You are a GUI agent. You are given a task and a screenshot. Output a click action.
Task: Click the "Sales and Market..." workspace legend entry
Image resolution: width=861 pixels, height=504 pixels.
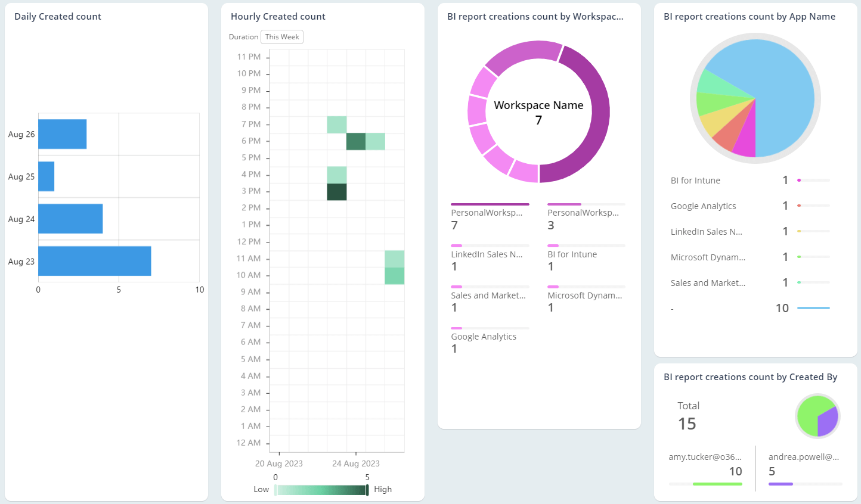click(488, 300)
